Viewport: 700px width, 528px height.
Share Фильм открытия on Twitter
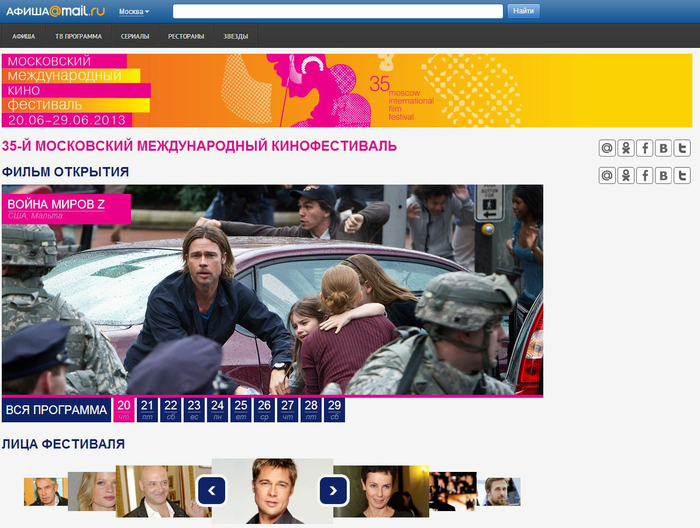click(x=682, y=175)
